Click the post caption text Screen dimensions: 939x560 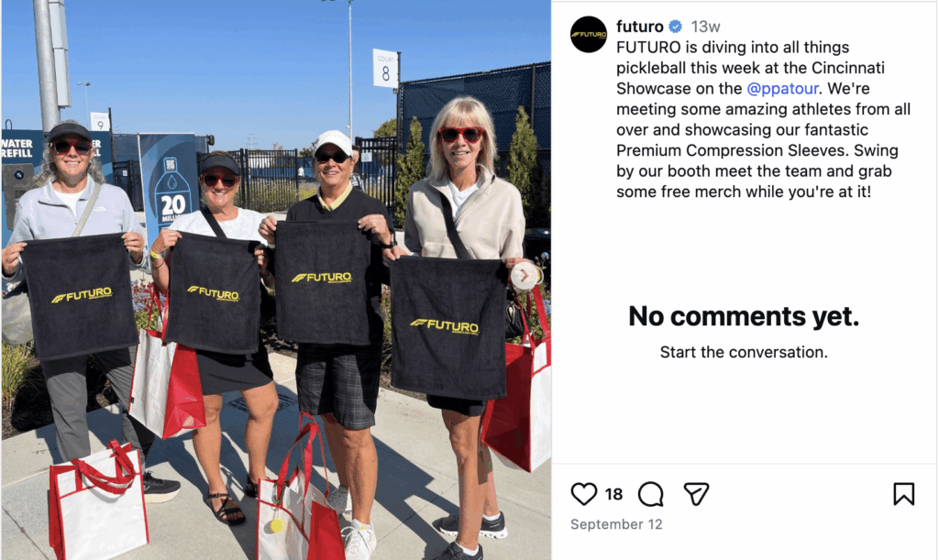coord(764,120)
